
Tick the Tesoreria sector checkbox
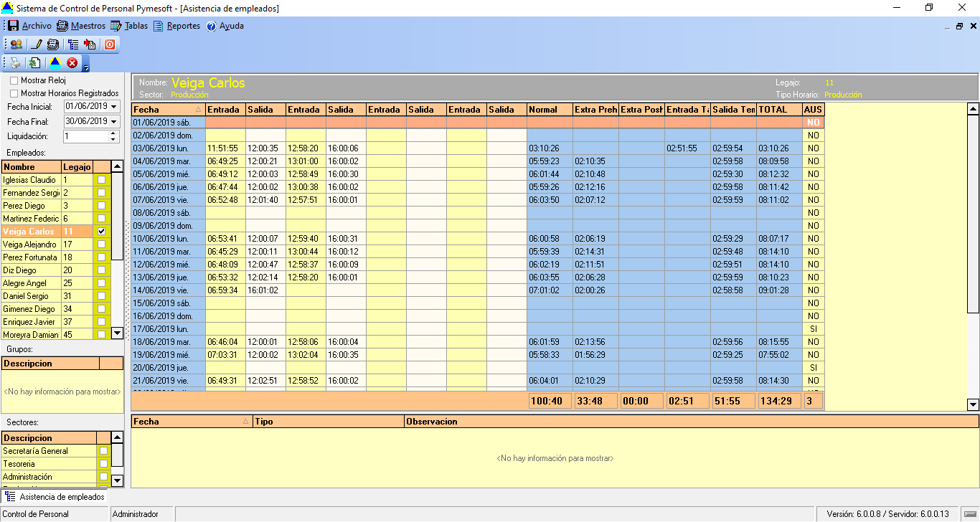click(x=104, y=464)
